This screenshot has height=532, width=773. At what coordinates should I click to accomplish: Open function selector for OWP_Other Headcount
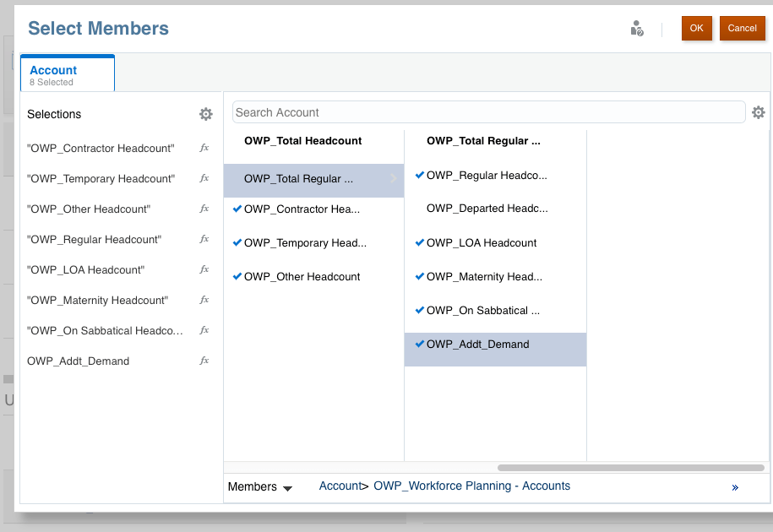(204, 209)
